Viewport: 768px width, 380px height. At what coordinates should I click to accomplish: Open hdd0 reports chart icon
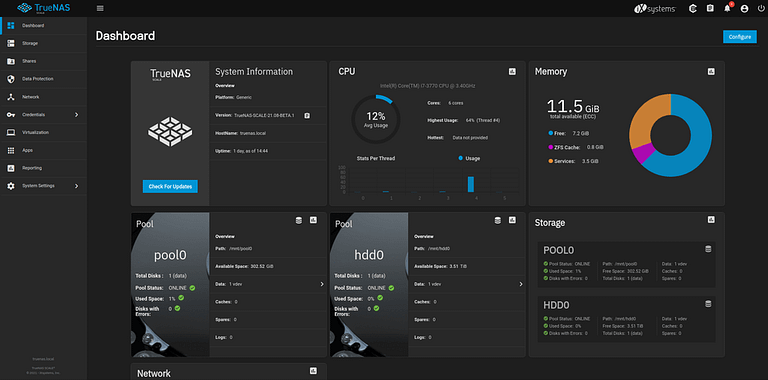click(x=512, y=220)
